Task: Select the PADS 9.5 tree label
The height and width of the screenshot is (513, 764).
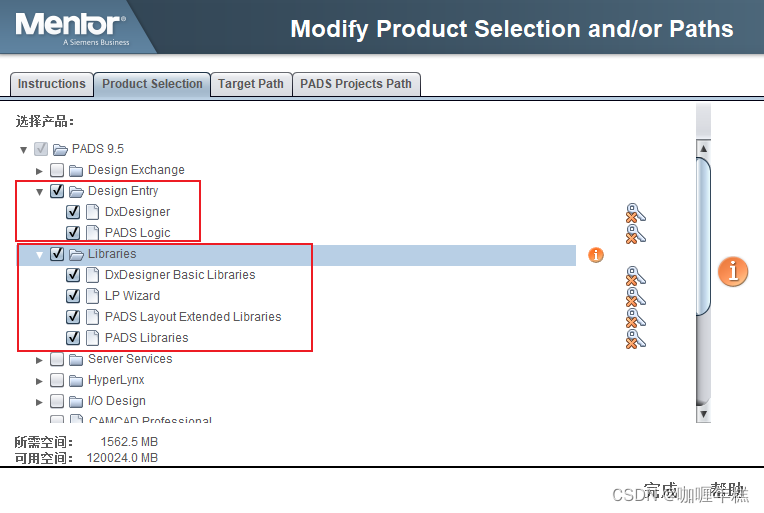Action: click(98, 149)
